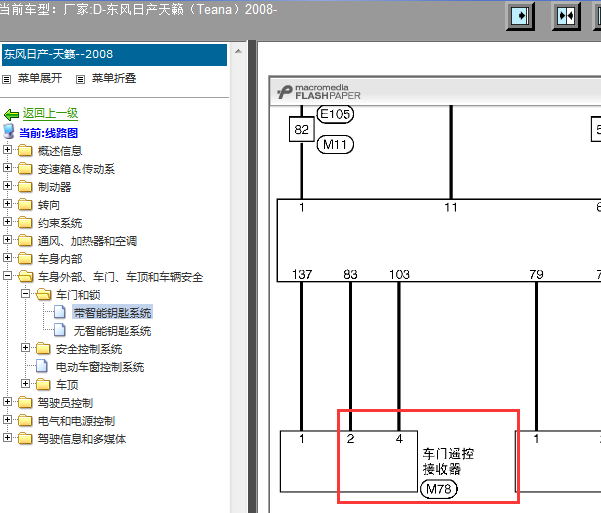Collapse the 车身外部、车门、车顶和车辆安全 node
Viewport: 601px width, 513px height.
[x=7, y=276]
